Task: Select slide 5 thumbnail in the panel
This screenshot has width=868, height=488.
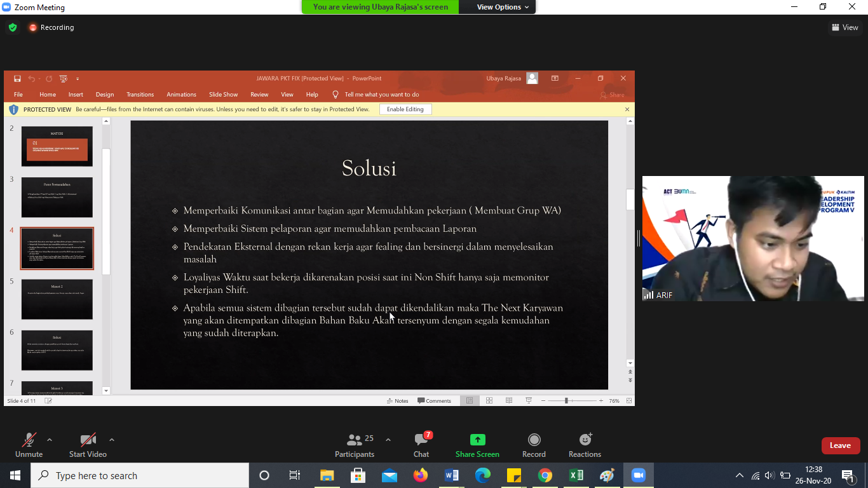Action: point(57,299)
